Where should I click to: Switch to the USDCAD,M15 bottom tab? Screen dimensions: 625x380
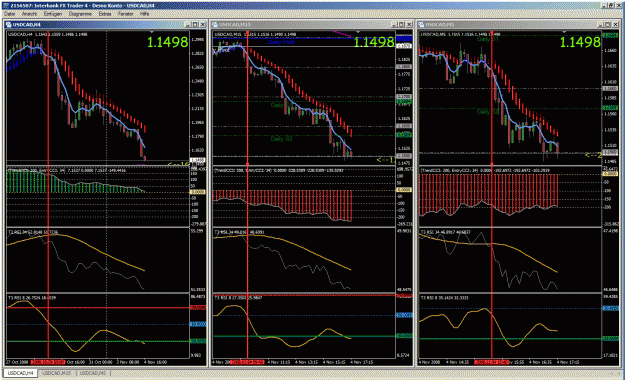(57, 373)
